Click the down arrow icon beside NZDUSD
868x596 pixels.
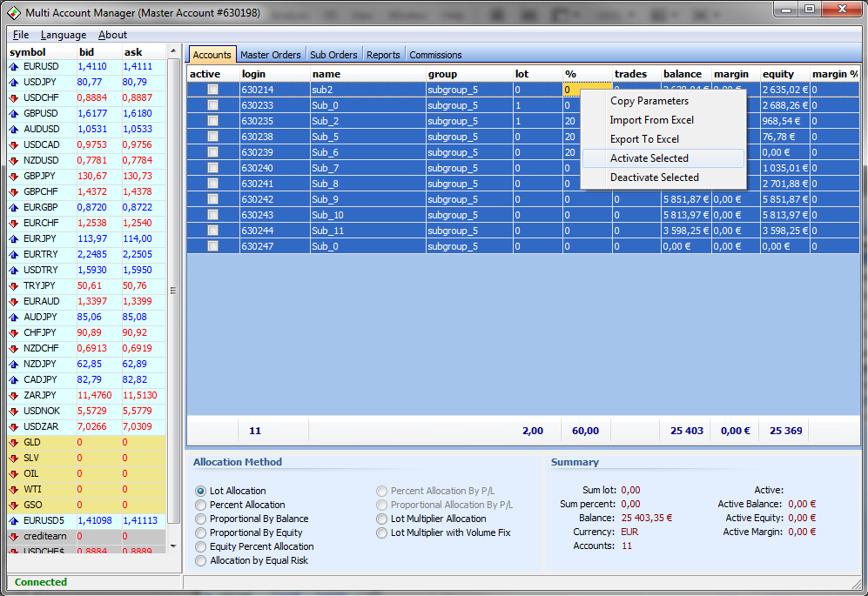pos(14,160)
